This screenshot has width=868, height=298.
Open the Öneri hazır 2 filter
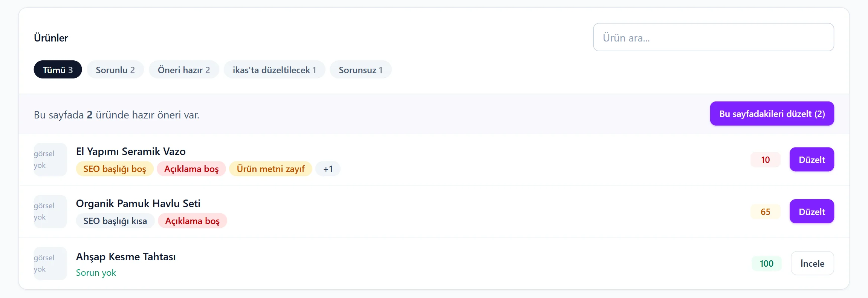click(x=184, y=70)
